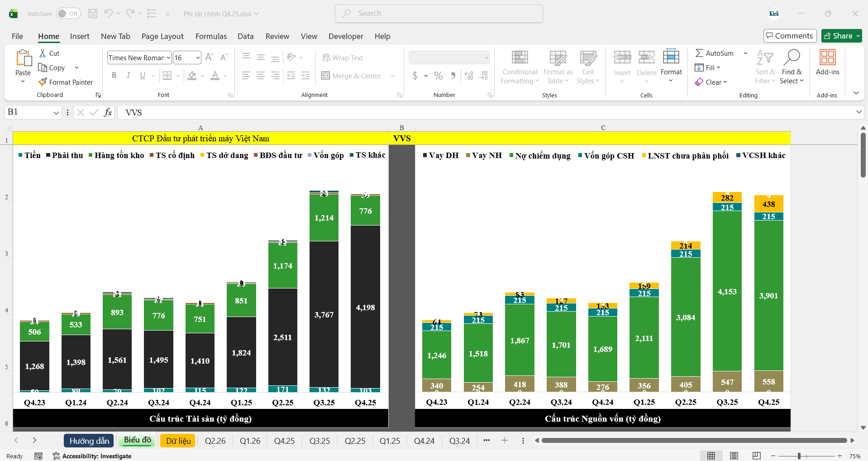Open the File menu

click(17, 36)
